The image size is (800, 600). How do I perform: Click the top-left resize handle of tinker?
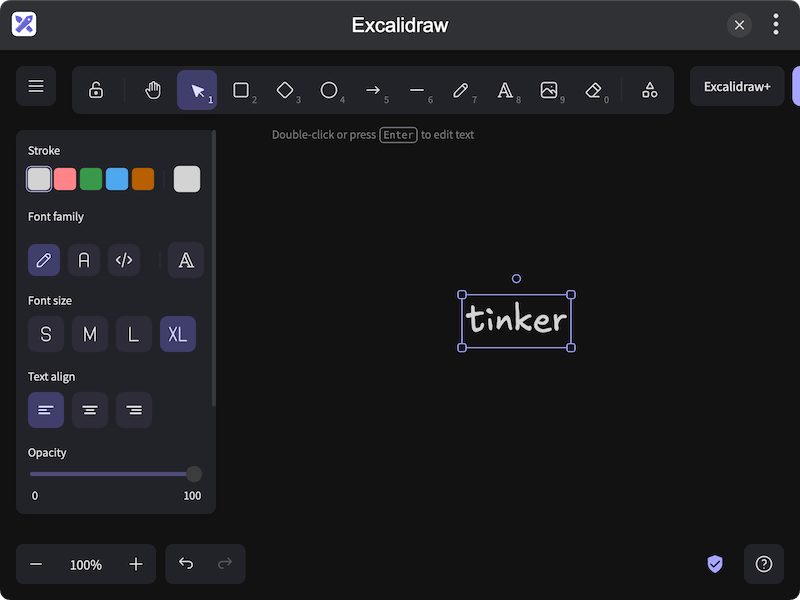click(462, 294)
